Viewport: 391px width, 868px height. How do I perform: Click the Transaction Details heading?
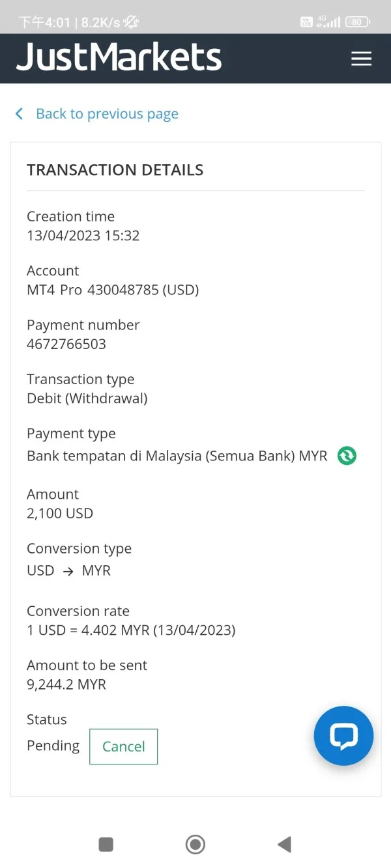pyautogui.click(x=115, y=170)
